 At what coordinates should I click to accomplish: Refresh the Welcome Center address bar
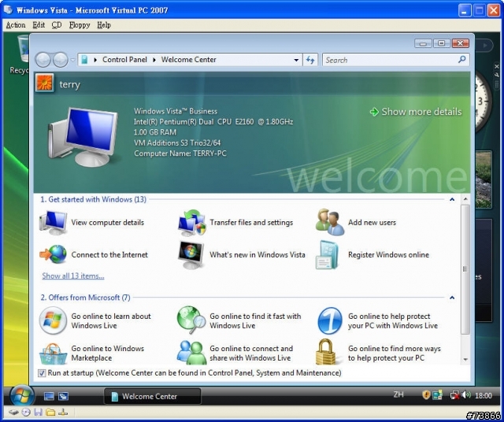(310, 60)
